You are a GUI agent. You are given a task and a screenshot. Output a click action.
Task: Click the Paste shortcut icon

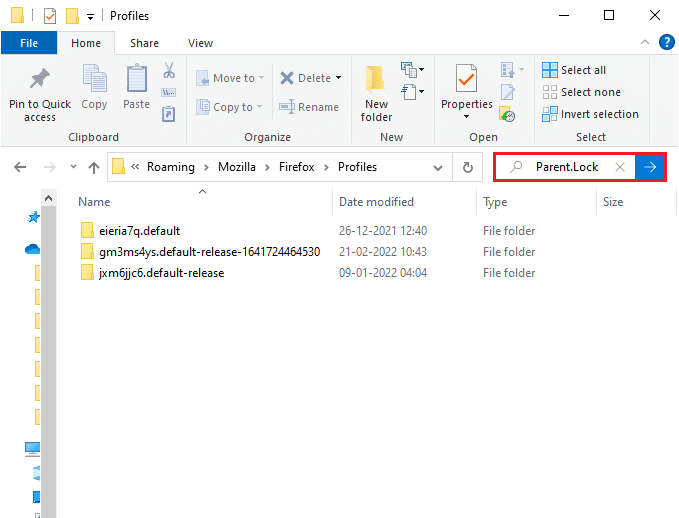pyautogui.click(x=168, y=114)
